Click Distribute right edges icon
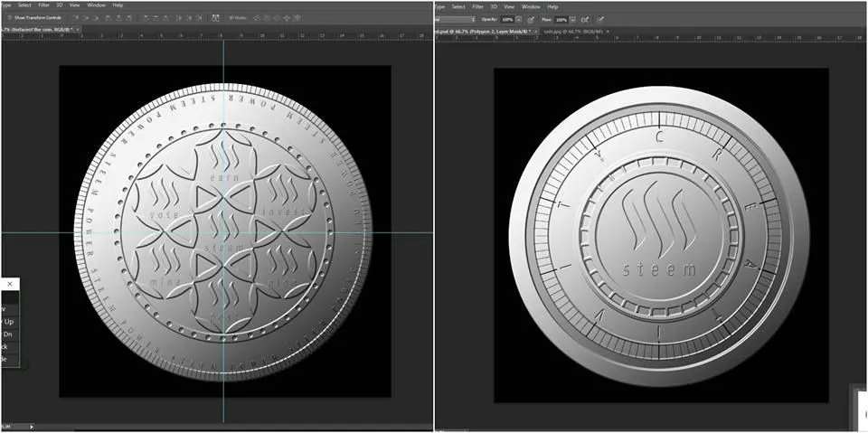 (199, 18)
